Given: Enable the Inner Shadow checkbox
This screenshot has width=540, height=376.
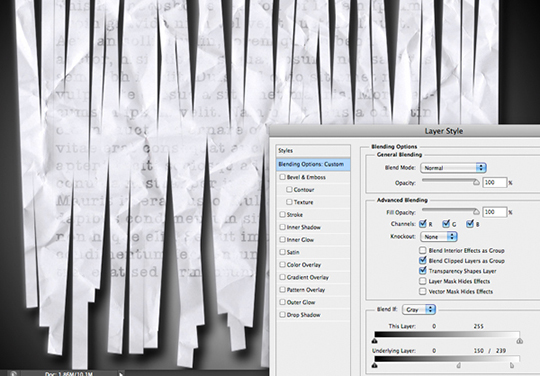Looking at the screenshot, I should click(282, 227).
